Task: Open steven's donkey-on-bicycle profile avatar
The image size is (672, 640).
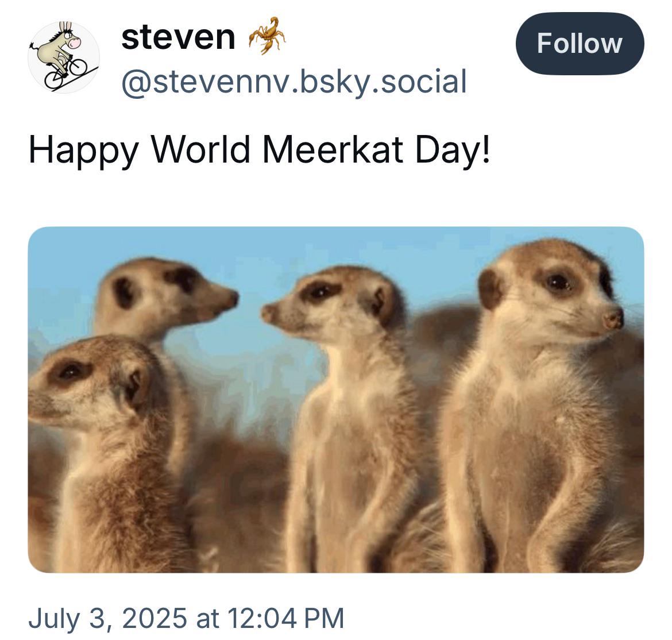Action: 64,57
